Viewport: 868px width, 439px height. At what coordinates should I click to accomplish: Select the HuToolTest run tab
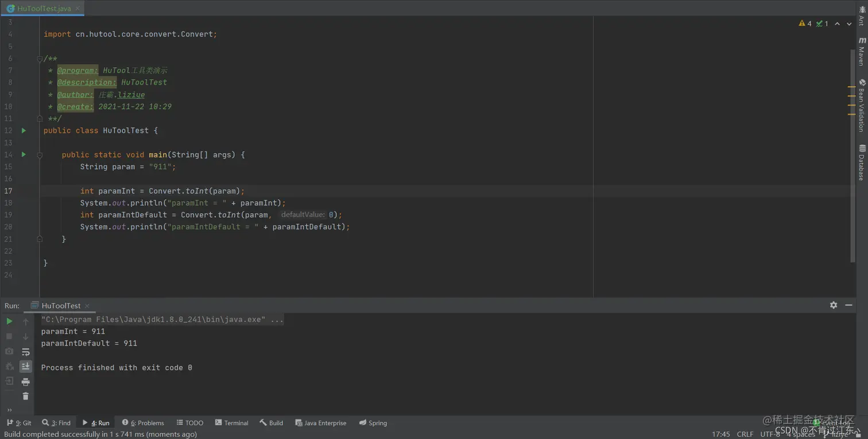(61, 306)
